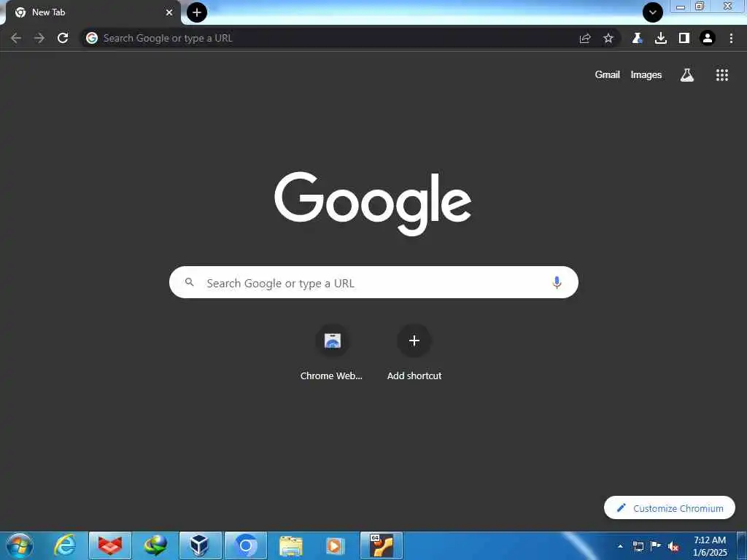Click the muted volume tray icon
The height and width of the screenshot is (560, 747).
coord(673,547)
